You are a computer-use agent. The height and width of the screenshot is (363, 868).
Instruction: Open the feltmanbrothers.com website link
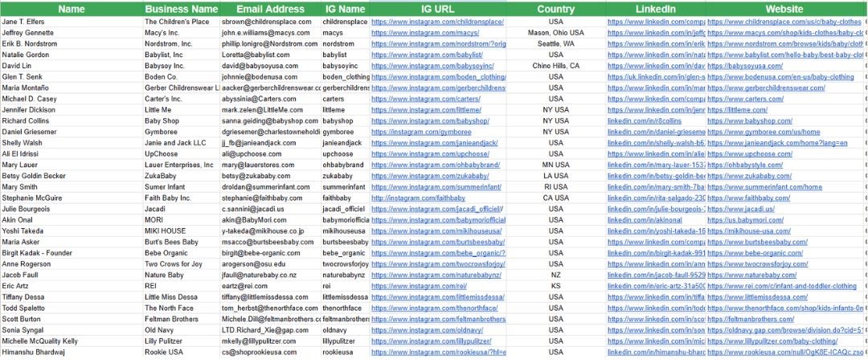751,320
